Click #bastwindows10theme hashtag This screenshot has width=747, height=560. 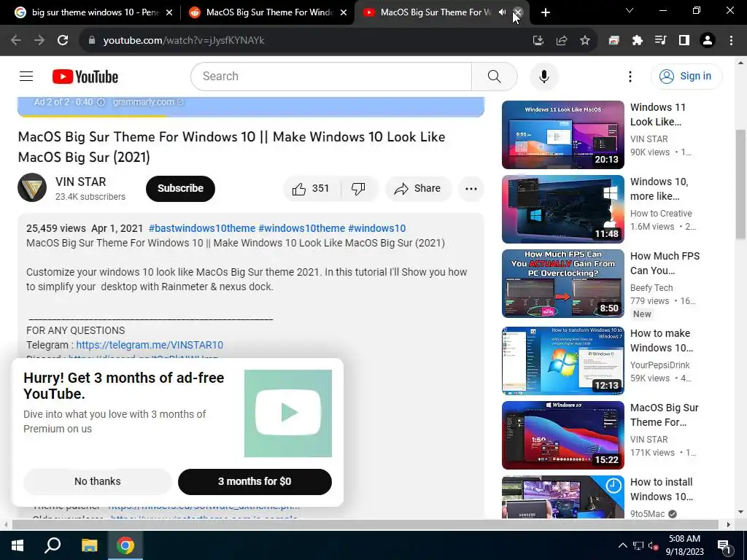tap(202, 228)
